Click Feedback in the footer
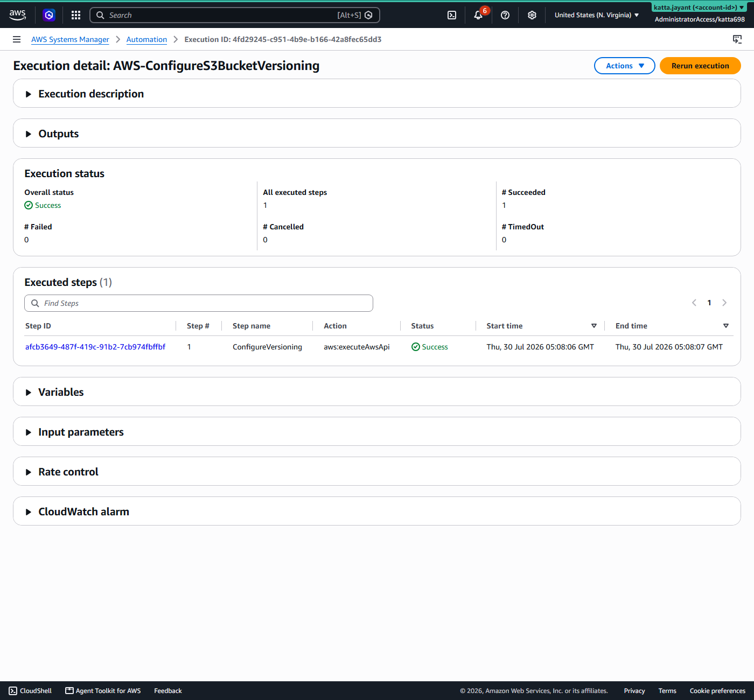Viewport: 754px width, 700px height. pyautogui.click(x=168, y=691)
